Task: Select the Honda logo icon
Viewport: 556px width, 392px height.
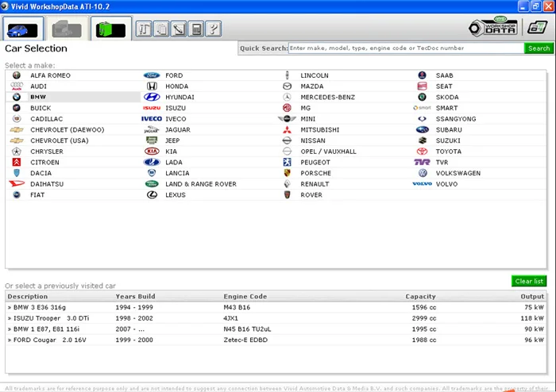Action: pos(152,86)
